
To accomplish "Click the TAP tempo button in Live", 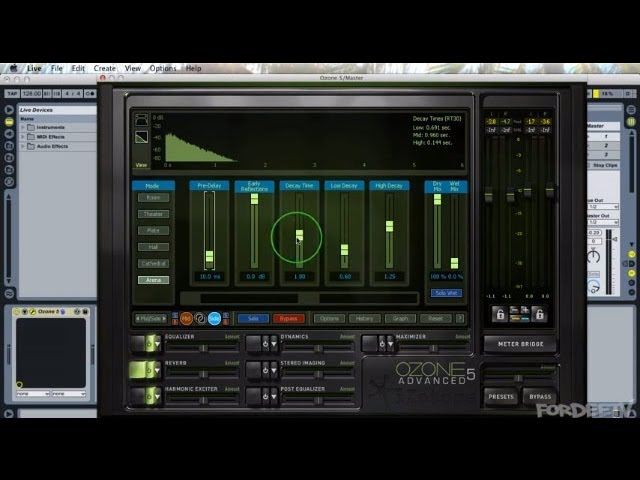I will coord(12,93).
